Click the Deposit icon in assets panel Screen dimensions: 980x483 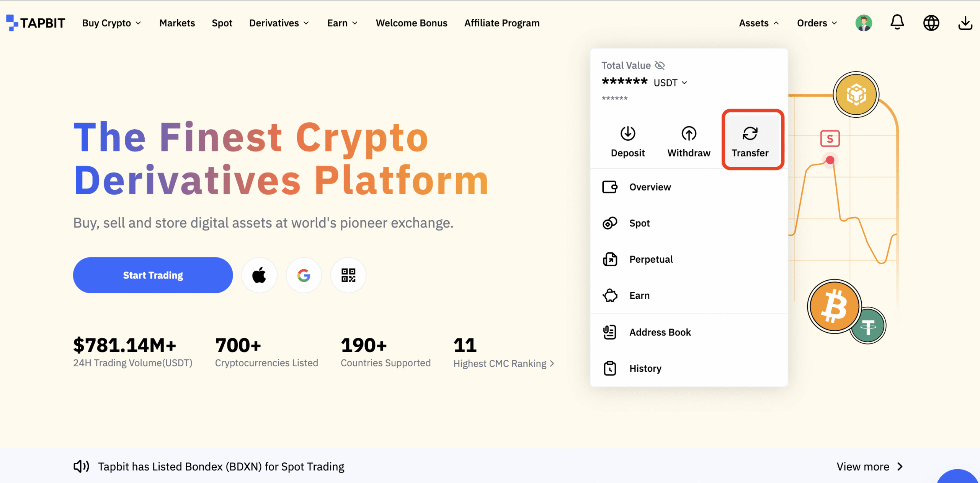coord(628,134)
